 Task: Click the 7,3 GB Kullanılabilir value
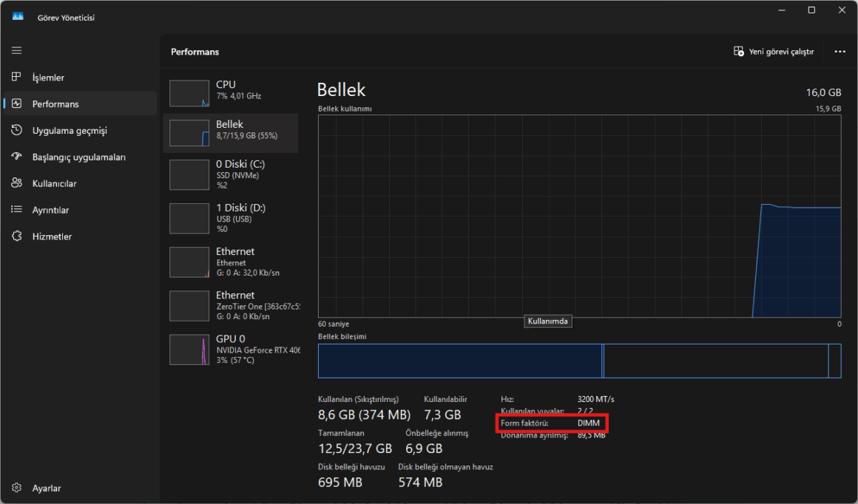[442, 415]
